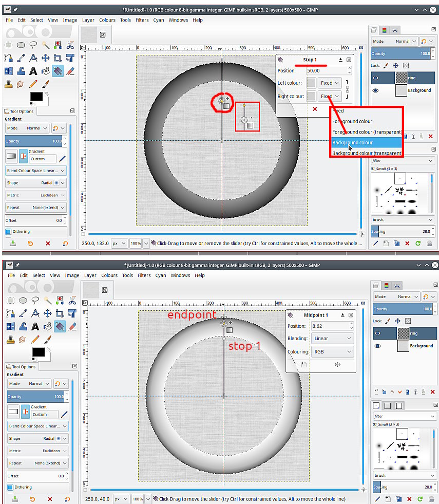Adjust layer Opacity slider in bottom window

tap(402, 309)
